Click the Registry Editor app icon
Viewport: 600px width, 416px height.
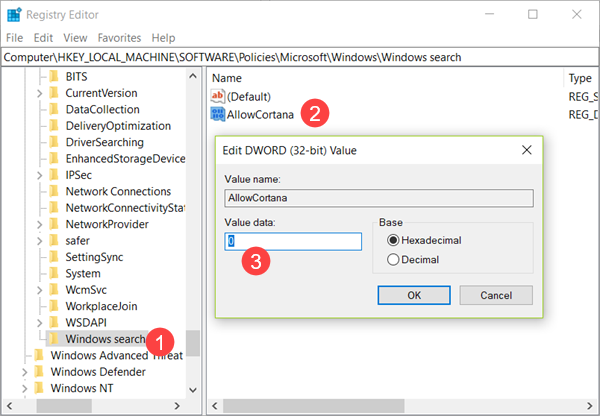click(x=14, y=15)
